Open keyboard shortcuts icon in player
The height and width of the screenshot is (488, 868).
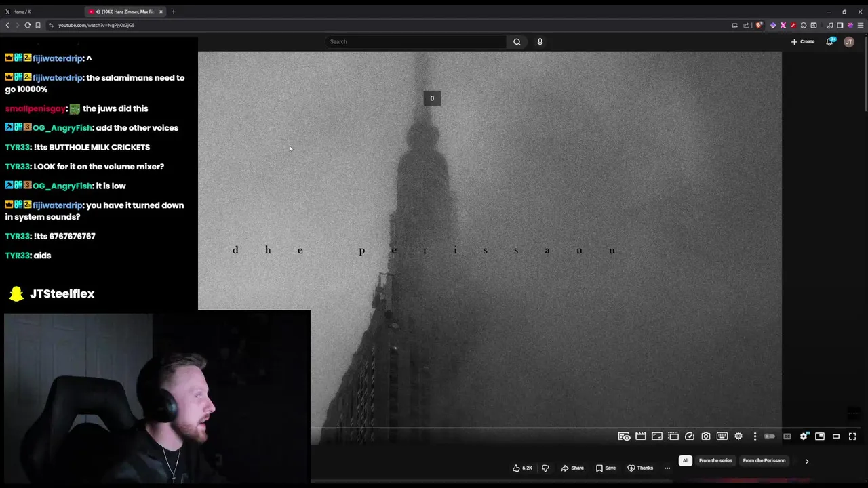(x=722, y=436)
